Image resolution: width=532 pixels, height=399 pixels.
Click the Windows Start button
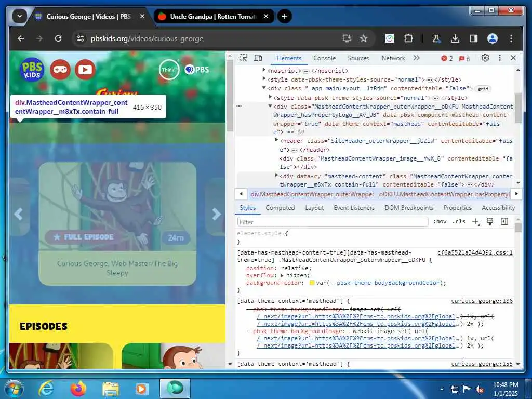[x=13, y=389]
